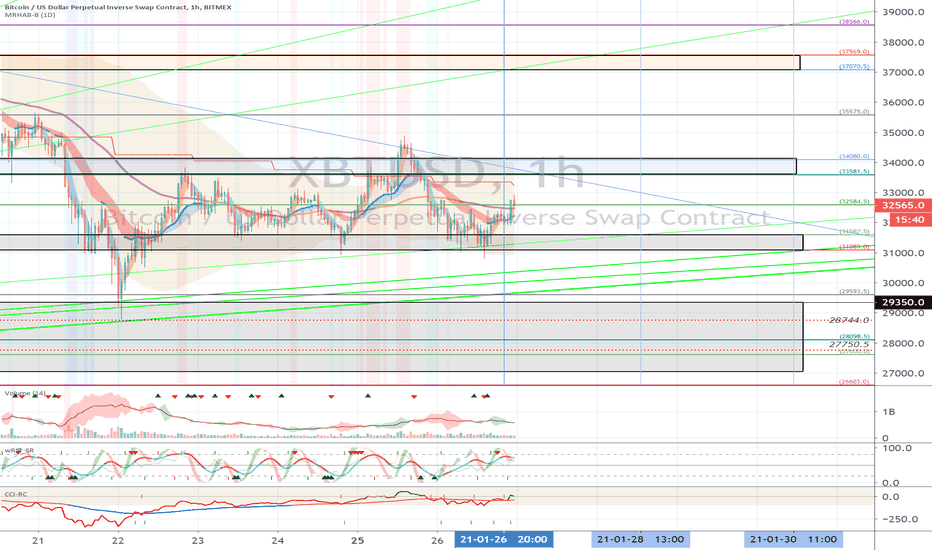Click the 27750.5 dotted line label
This screenshot has height=550, width=932.
tap(849, 344)
